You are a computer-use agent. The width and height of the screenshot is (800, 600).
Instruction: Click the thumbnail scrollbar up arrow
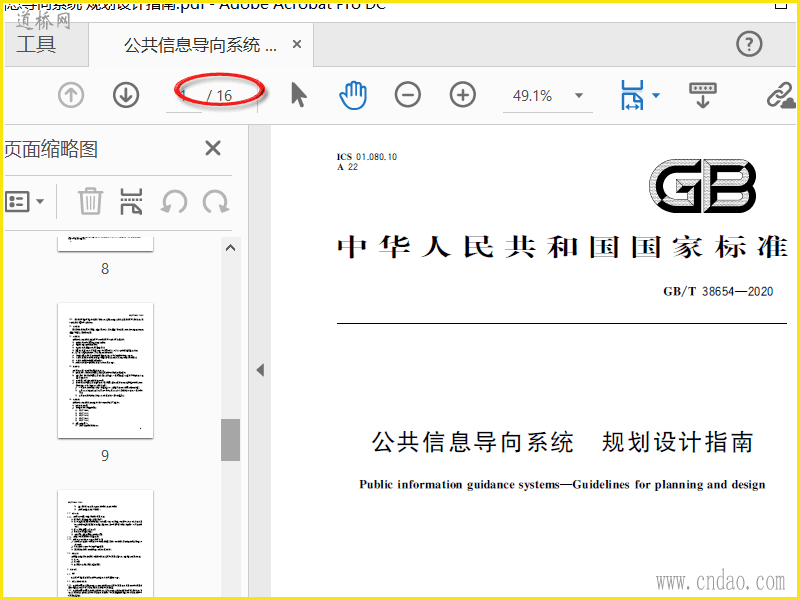[231, 248]
